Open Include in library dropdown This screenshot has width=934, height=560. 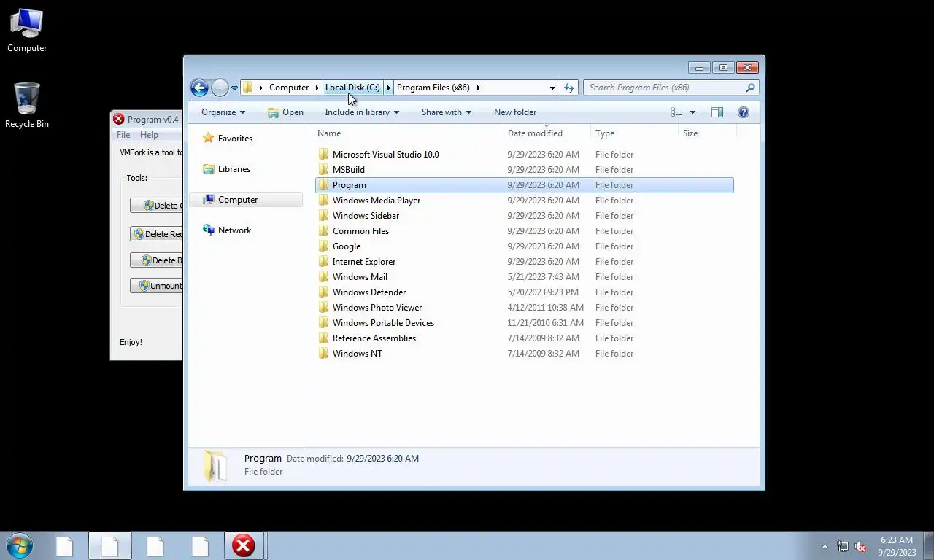point(362,112)
